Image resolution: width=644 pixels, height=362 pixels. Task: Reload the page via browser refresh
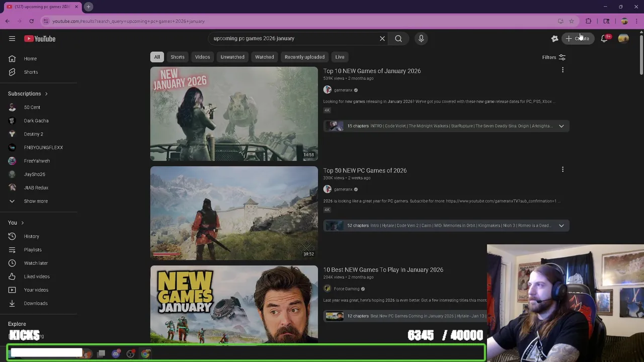point(31,21)
